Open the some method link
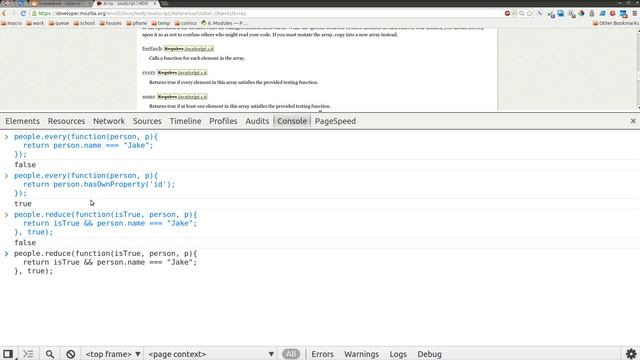640x360 pixels. point(149,97)
